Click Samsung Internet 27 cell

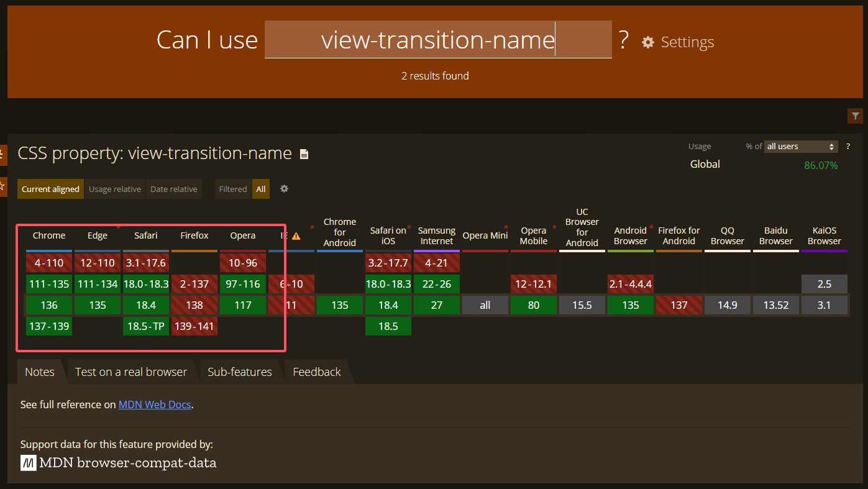(437, 305)
